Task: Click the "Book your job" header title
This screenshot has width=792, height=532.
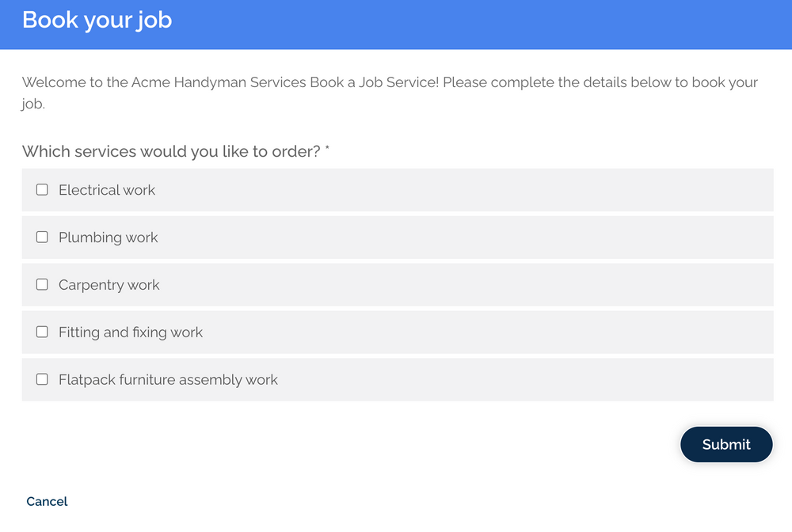Action: (97, 20)
